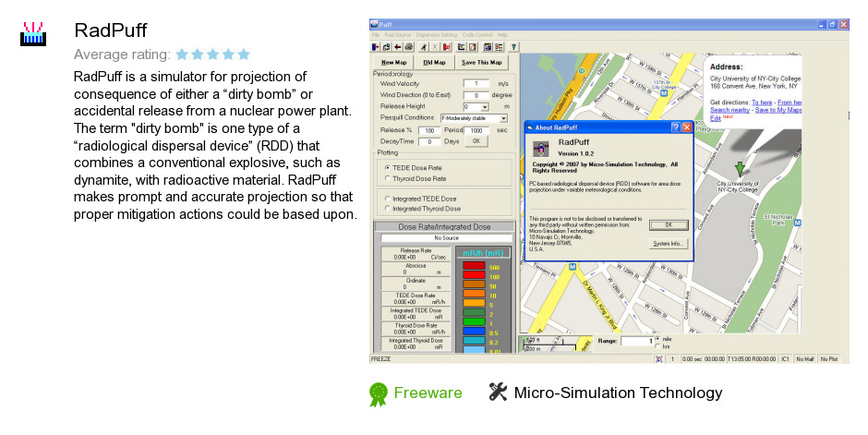868x435 pixels.
Task: Click the Puff application title bar icon
Action: pyautogui.click(x=374, y=24)
